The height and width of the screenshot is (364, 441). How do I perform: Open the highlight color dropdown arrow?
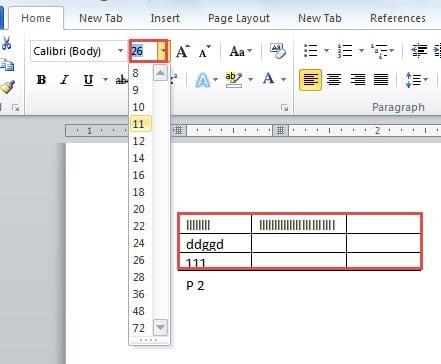pyautogui.click(x=250, y=80)
